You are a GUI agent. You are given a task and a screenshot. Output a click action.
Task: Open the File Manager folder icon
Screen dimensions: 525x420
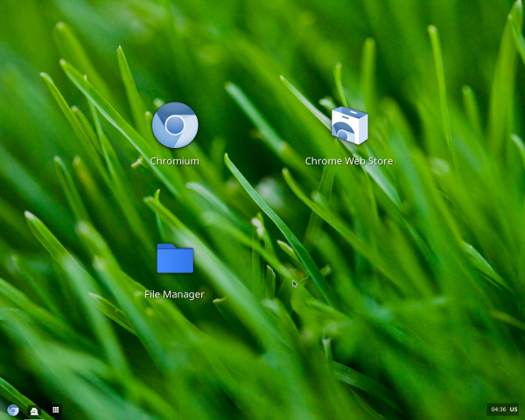pos(175,258)
